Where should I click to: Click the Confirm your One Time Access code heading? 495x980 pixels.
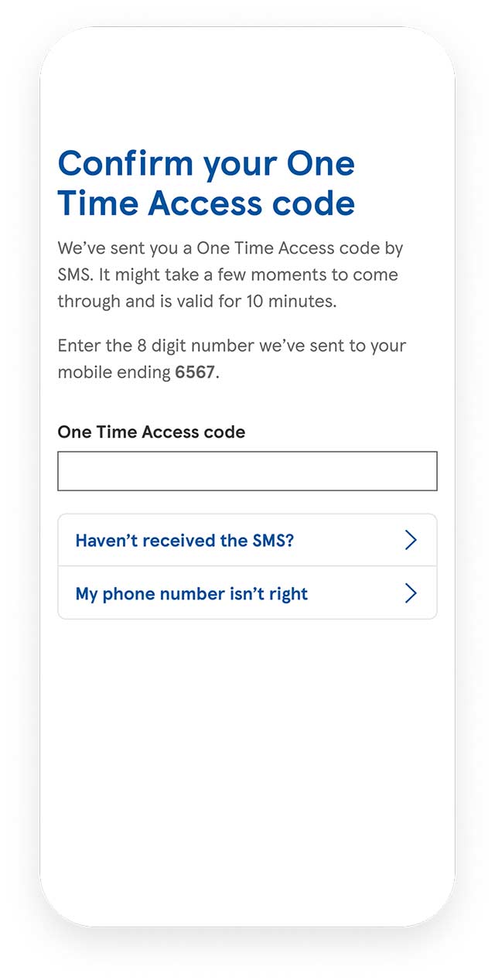click(207, 183)
